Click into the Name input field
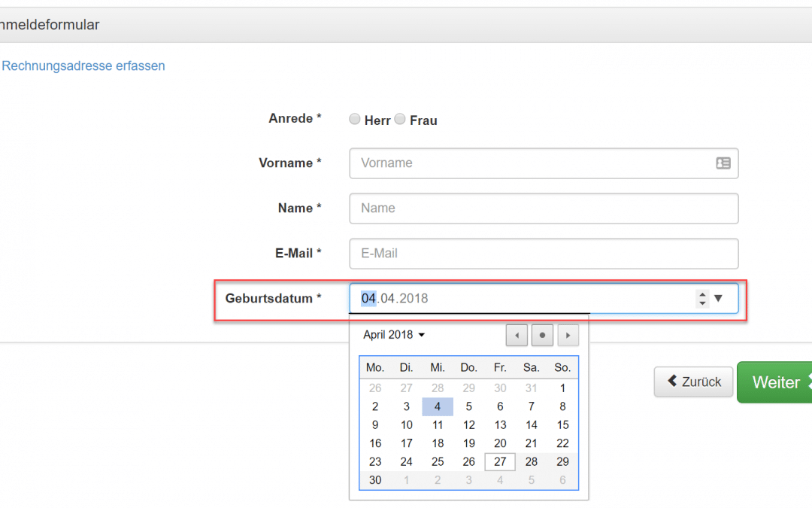 (x=544, y=208)
